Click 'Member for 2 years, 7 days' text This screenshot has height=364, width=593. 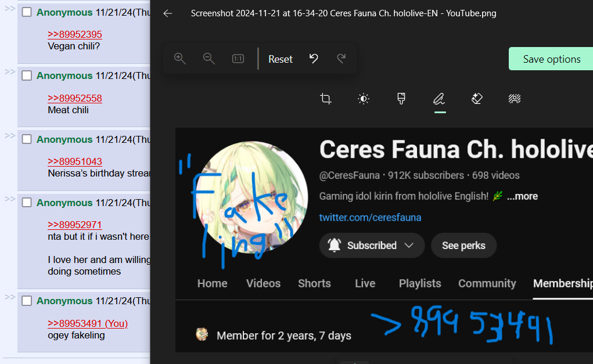pos(283,336)
